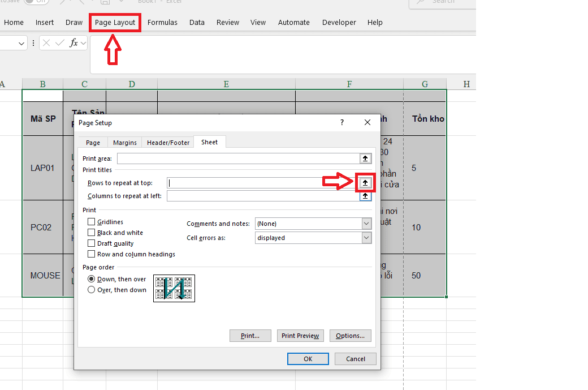Click the Mã SP header cell
Screen dimensions: 588x390
coord(43,119)
